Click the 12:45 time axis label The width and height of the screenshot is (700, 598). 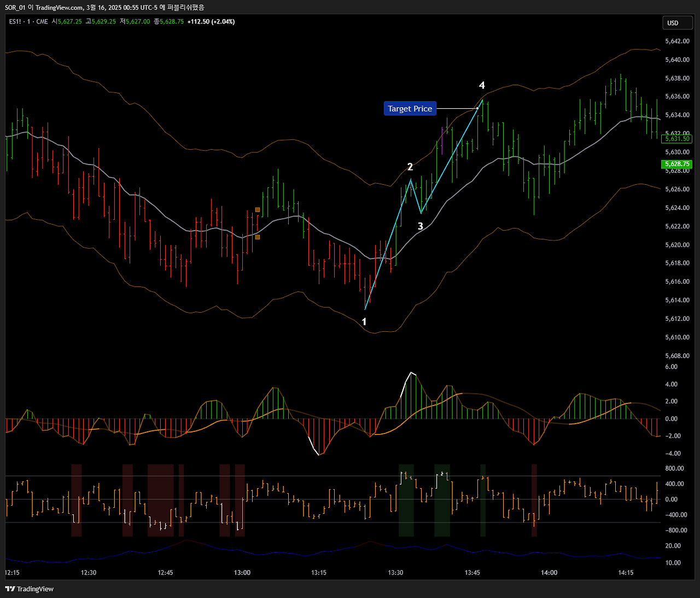click(165, 573)
